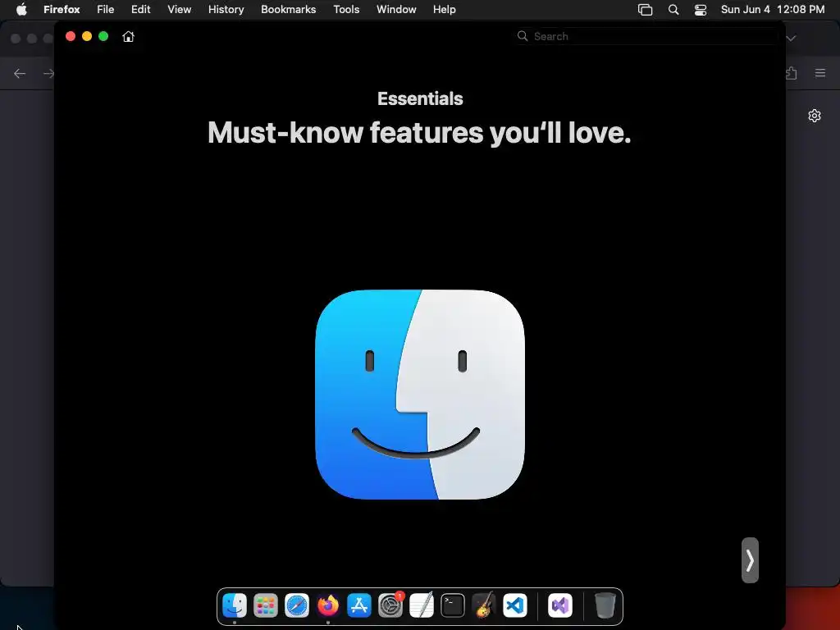This screenshot has width=840, height=630.
Task: Click the Must-know features headline
Action: coord(419,132)
